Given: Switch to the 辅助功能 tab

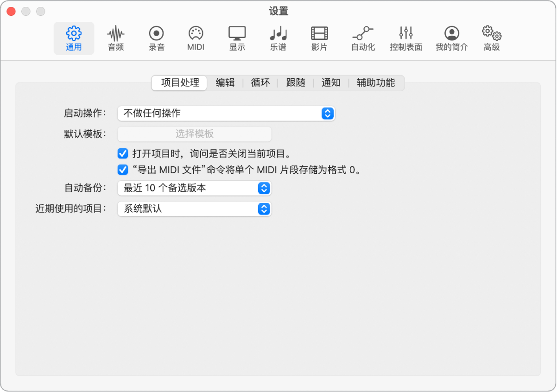Looking at the screenshot, I should click(377, 83).
